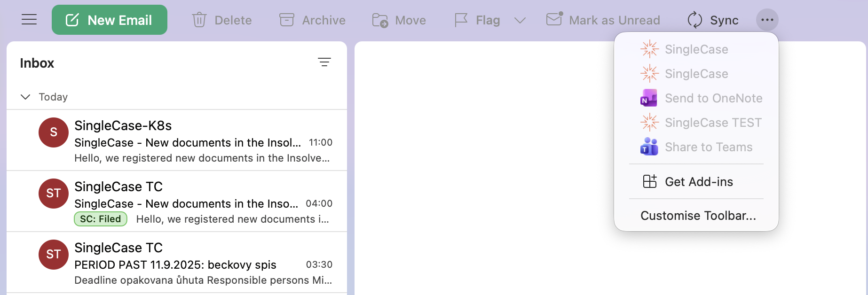Viewport: 868px width, 295px height.
Task: Click the Delete trash icon
Action: tap(199, 20)
